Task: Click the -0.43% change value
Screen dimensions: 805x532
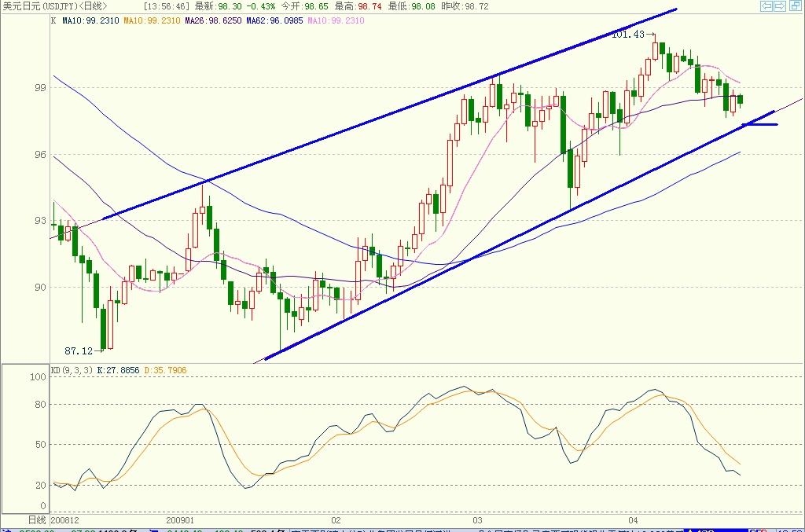Action: 260,6
